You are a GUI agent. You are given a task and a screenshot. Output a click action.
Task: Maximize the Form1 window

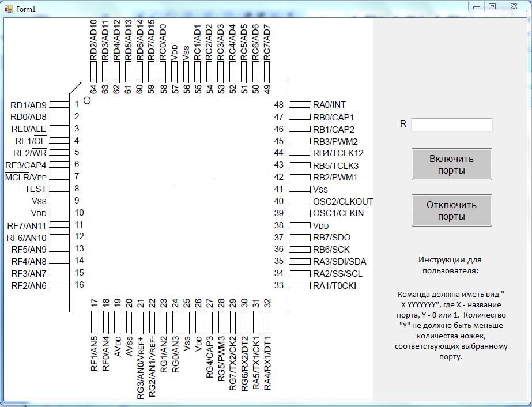(492, 6)
